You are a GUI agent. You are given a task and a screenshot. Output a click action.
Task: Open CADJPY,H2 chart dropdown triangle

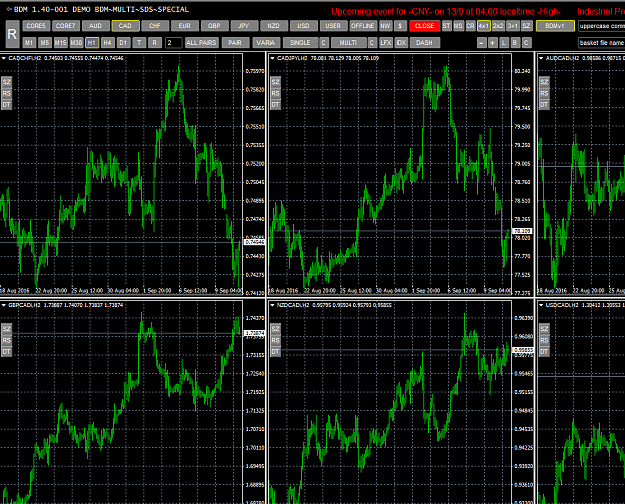point(273,58)
